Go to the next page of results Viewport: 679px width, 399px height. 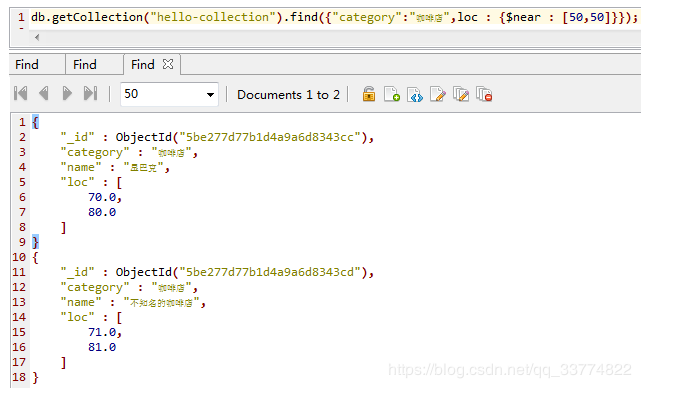(67, 94)
